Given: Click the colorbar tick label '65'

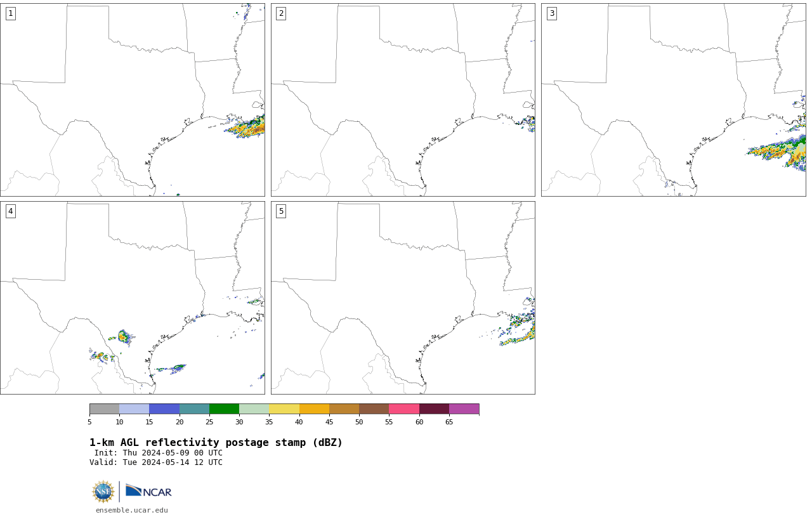Looking at the screenshot, I should tap(449, 422).
